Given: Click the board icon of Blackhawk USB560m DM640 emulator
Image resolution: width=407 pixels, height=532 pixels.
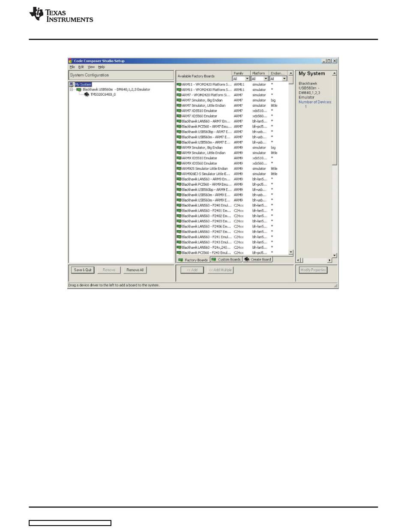Looking at the screenshot, I should [79, 90].
